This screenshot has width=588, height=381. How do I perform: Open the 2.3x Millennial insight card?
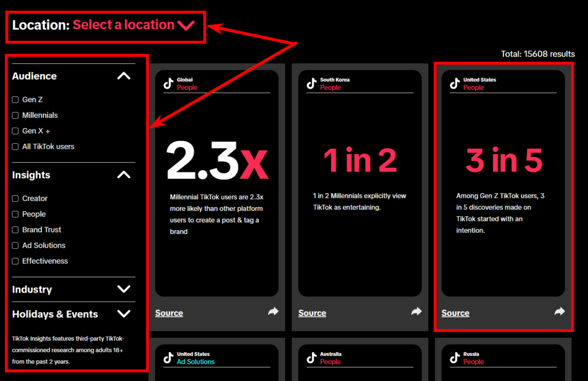pos(216,183)
